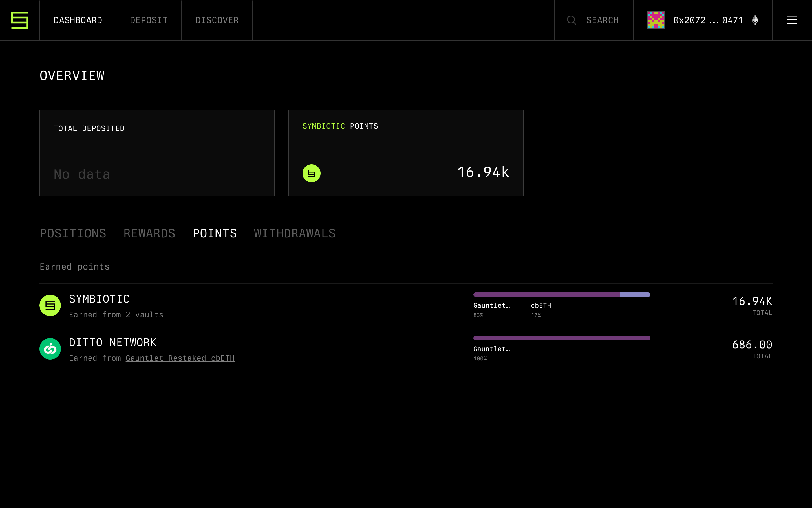Image resolution: width=812 pixels, height=508 pixels.
Task: Click the cbETH segment of Symbiotic bar
Action: tap(635, 295)
